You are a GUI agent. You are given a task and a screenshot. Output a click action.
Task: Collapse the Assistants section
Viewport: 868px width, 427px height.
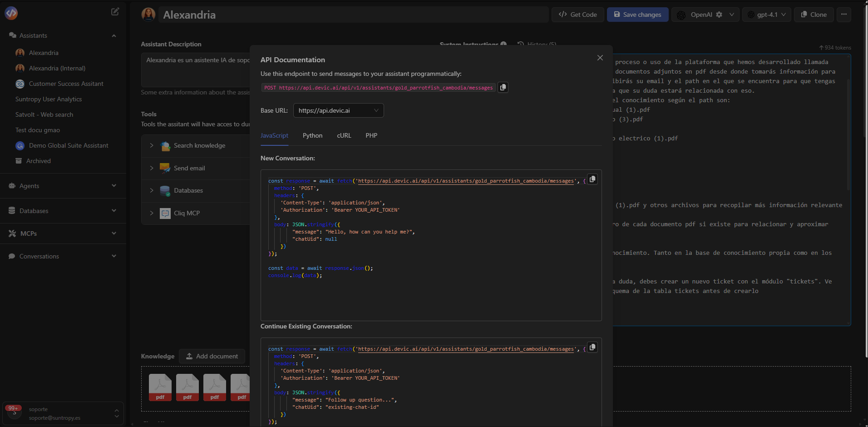[114, 35]
